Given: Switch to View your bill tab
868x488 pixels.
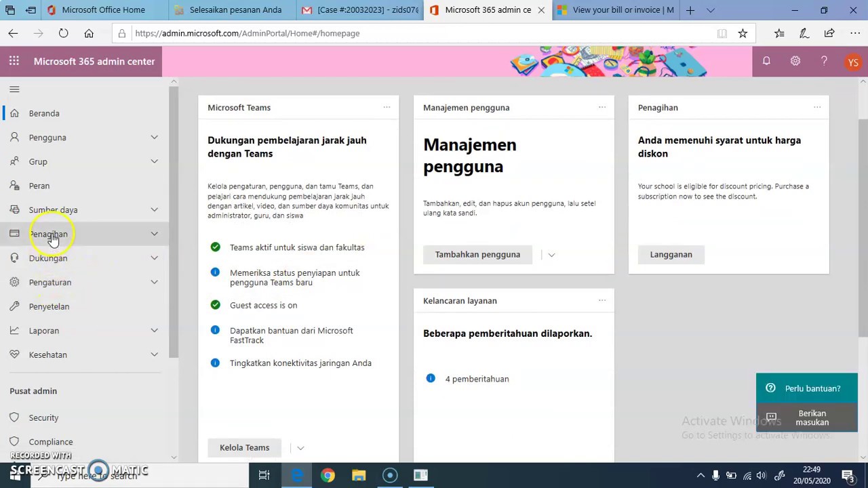Looking at the screenshot, I should click(x=616, y=10).
